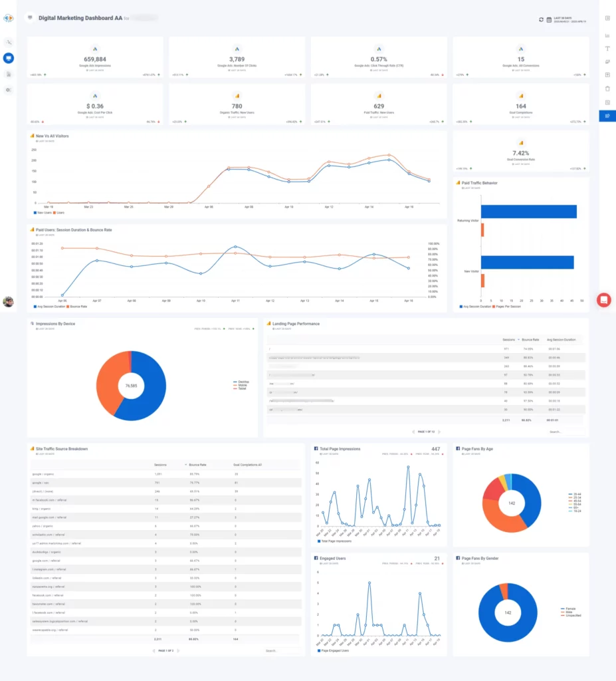
Task: Click the Google Ads icon above 0.57%
Action: click(379, 49)
